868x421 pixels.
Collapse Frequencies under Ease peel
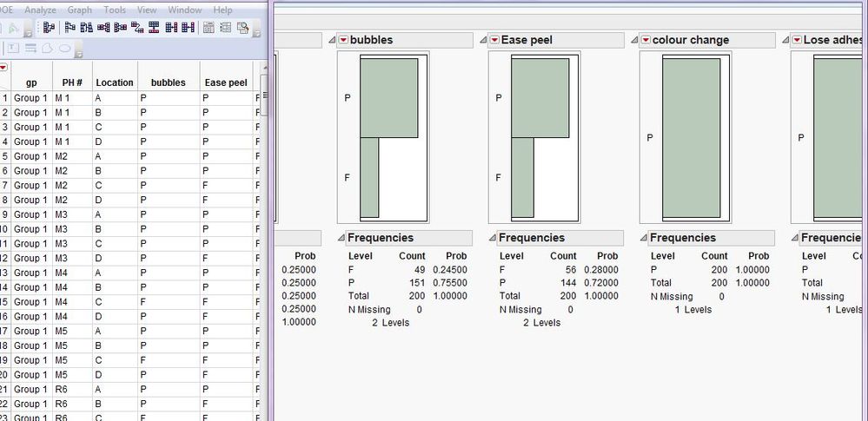[x=493, y=238]
